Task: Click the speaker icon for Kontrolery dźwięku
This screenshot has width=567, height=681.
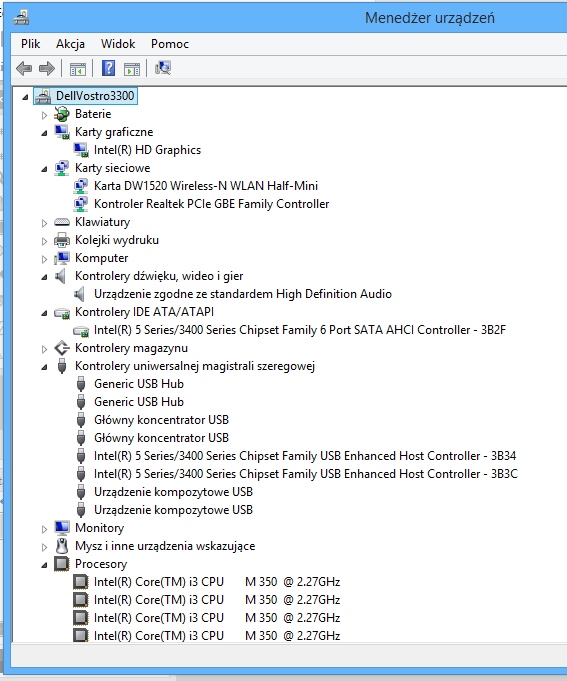Action: (61, 276)
